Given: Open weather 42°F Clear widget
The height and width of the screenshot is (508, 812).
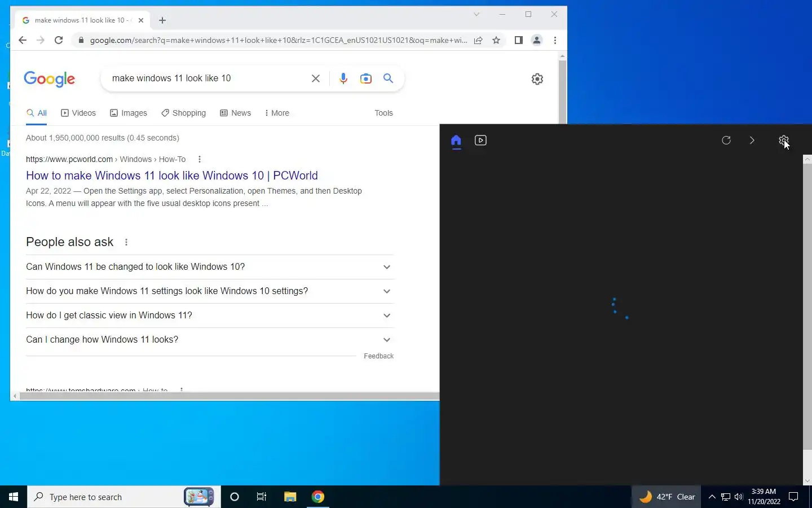Looking at the screenshot, I should (x=667, y=497).
